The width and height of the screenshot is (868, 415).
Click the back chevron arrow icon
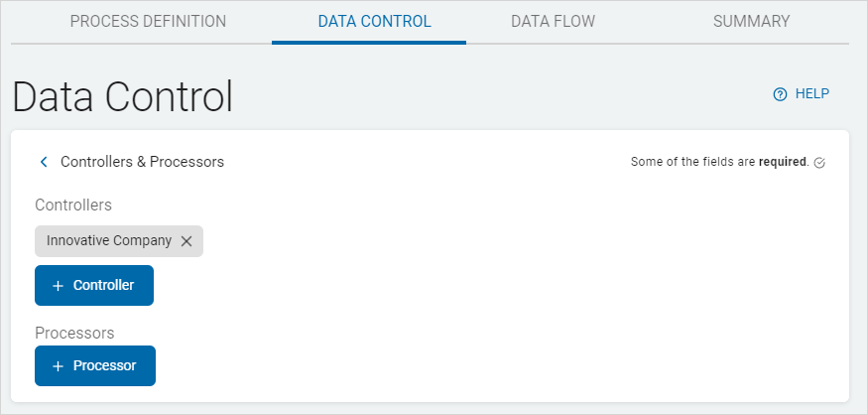click(x=44, y=162)
